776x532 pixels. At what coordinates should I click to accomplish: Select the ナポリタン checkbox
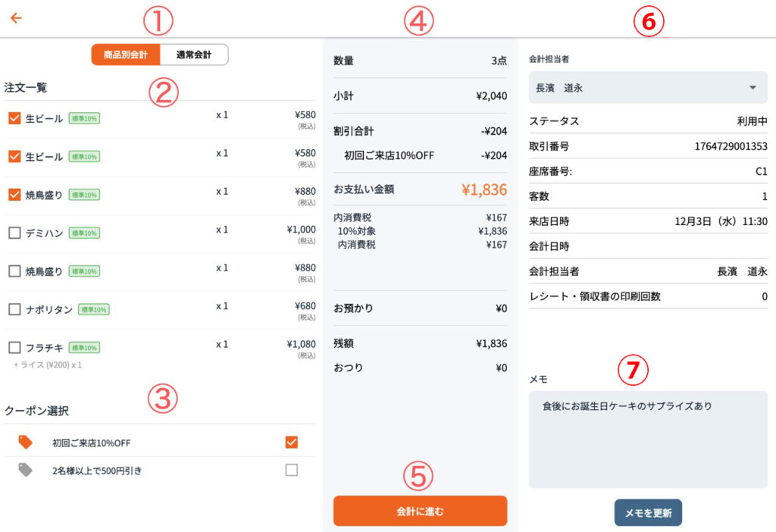[14, 309]
